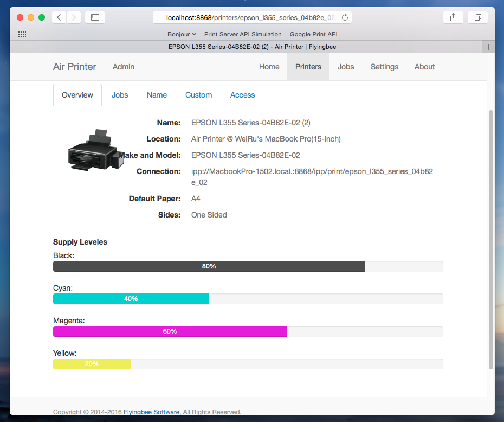
Task: Open Settings in the navbar
Action: click(x=384, y=67)
